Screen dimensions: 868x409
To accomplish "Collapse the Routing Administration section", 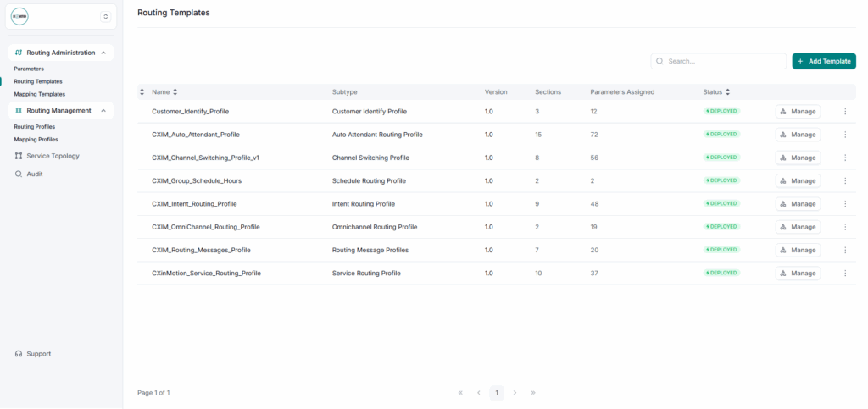I will click(103, 53).
